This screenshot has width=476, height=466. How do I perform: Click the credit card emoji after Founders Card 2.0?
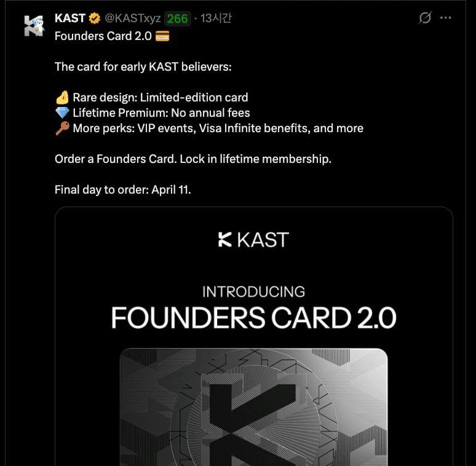[x=162, y=36]
